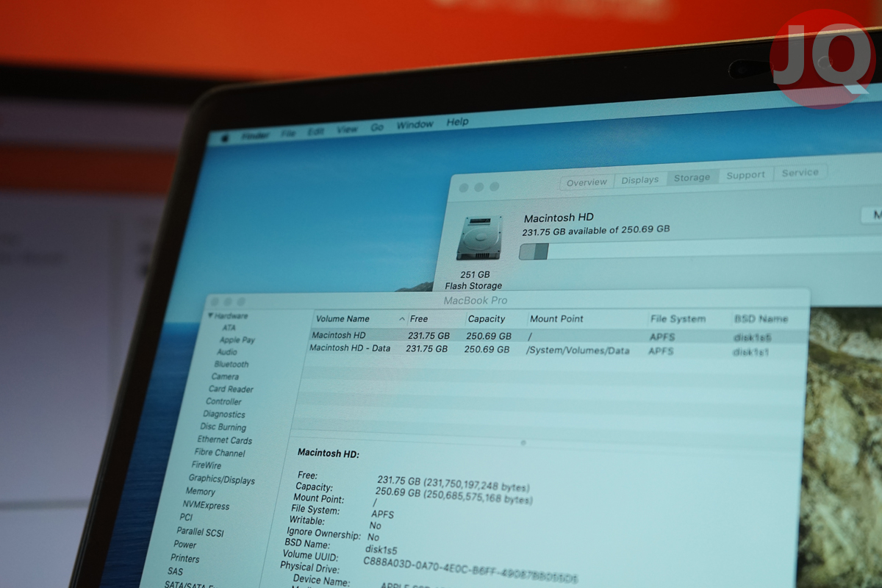Viewport: 882px width, 588px height.
Task: Select Parallel SCSI in the sidebar
Action: coord(200,532)
